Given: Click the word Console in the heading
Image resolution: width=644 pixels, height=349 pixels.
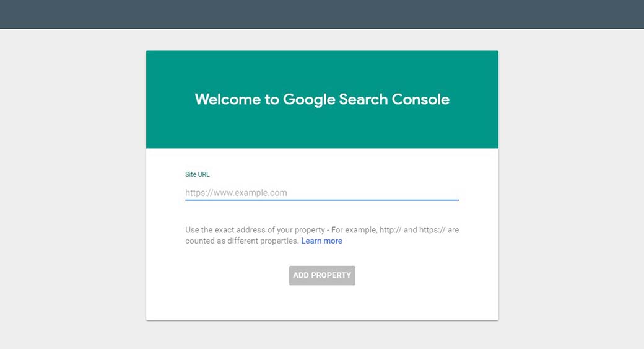Looking at the screenshot, I should tap(422, 99).
